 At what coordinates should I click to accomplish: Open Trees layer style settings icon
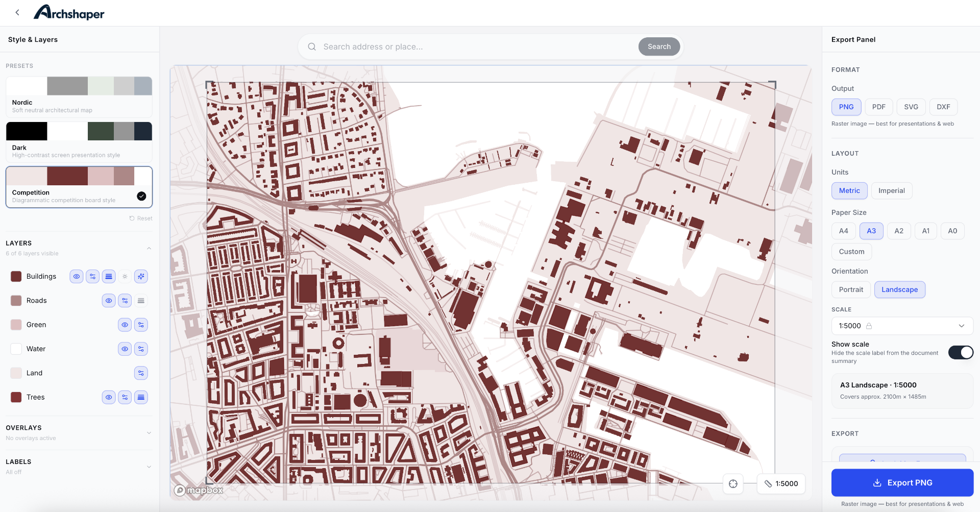pyautogui.click(x=125, y=397)
